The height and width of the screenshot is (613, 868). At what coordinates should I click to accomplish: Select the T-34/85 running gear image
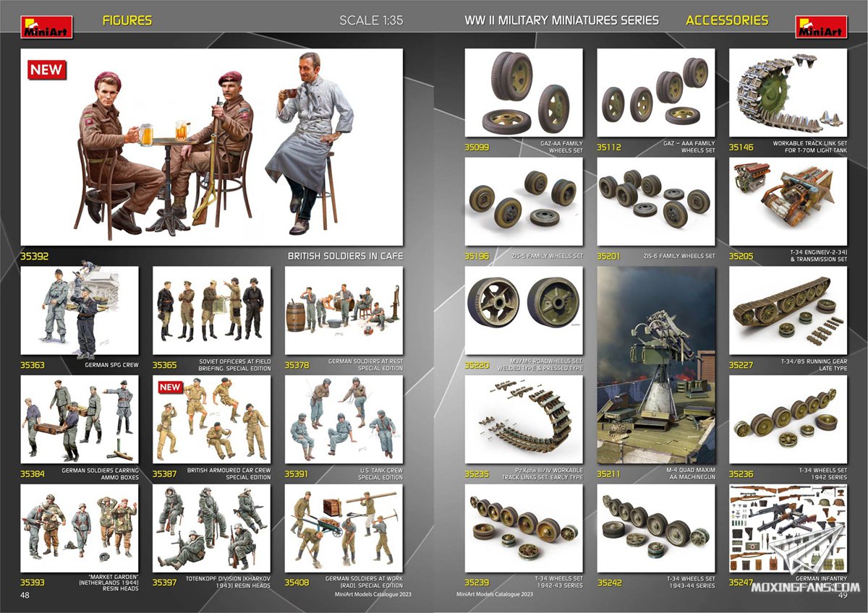coord(788,310)
